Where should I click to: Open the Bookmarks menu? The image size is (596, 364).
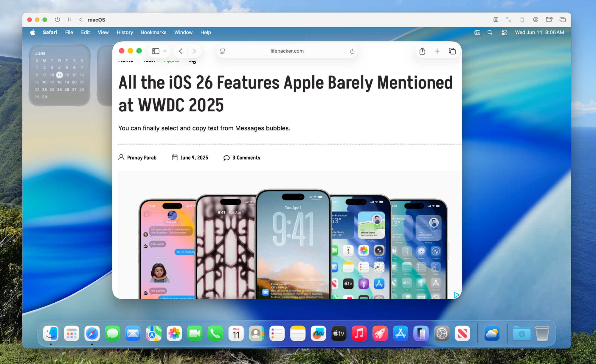(153, 32)
